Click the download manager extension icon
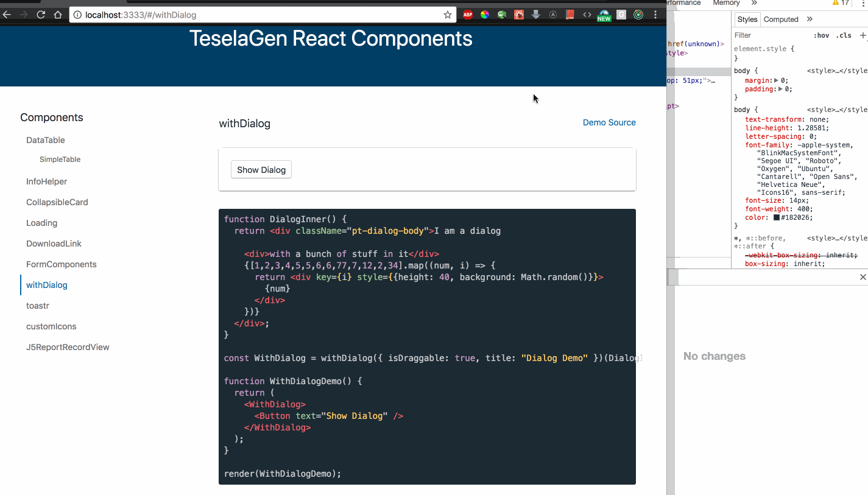The image size is (868, 495). [535, 14]
